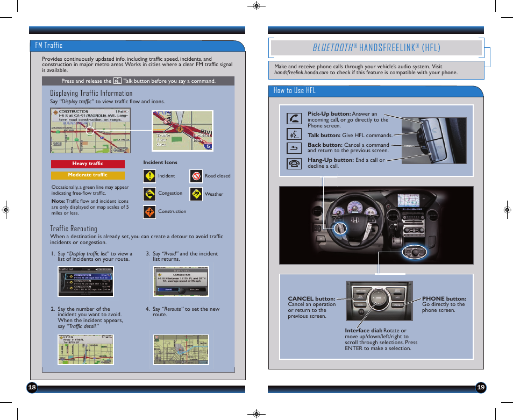Click 'Traffic flow data' label on zoomed map
Image resolution: width=513 pixels, height=420 pixels.
point(163,140)
